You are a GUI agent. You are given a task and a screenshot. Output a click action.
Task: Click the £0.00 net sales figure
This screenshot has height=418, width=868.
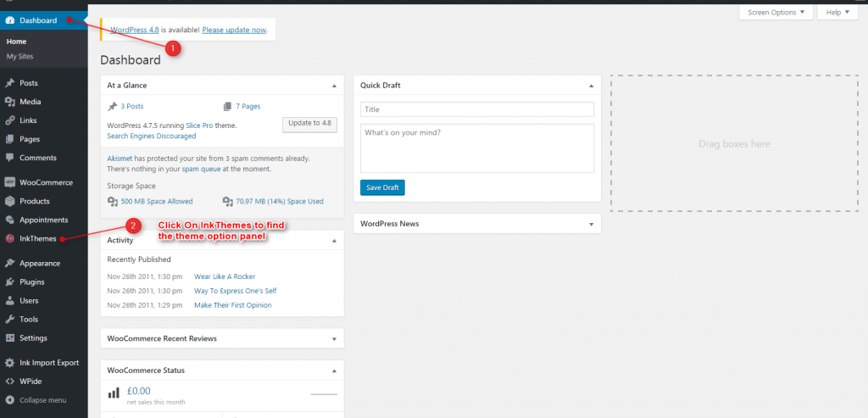(x=138, y=391)
